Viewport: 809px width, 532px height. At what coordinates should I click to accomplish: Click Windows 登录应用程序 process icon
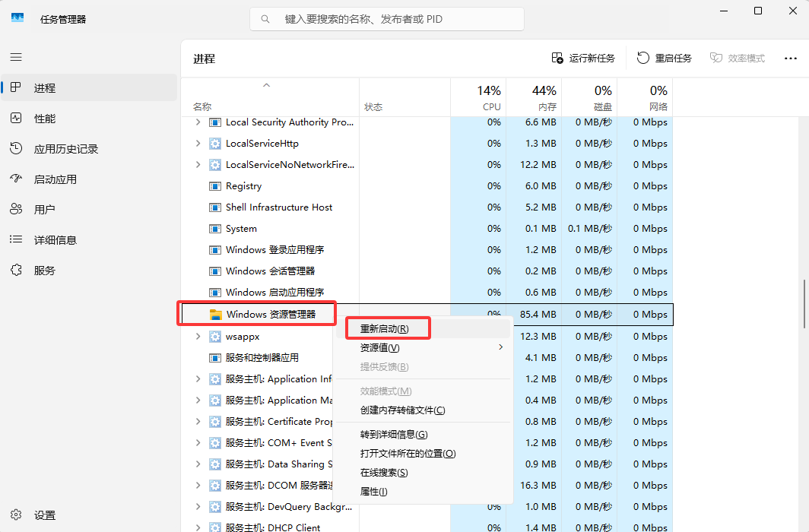pos(214,250)
